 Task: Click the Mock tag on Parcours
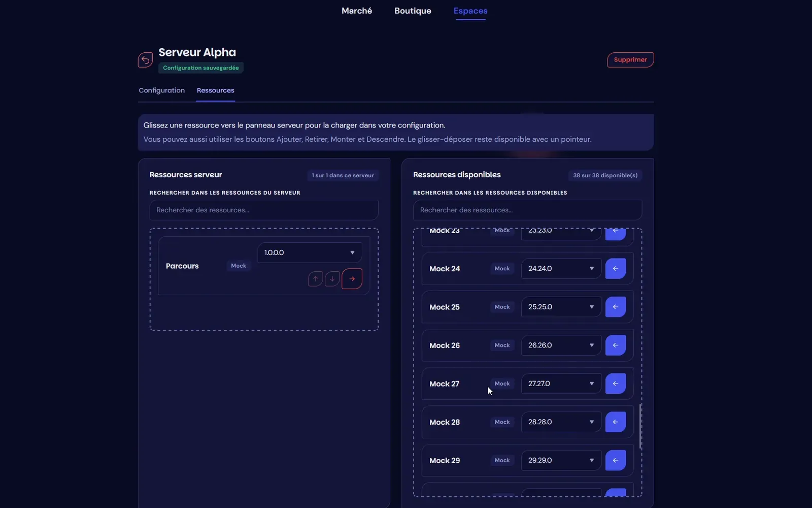239,266
